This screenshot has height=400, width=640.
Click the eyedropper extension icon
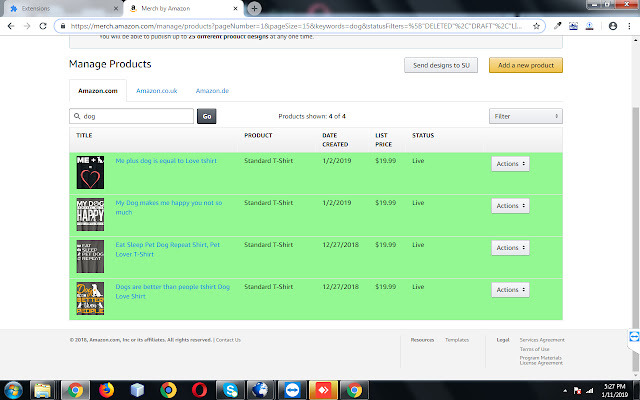point(557,26)
